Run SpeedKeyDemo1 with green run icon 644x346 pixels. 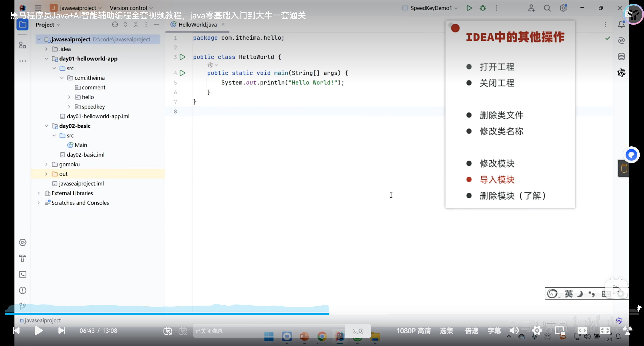469,8
